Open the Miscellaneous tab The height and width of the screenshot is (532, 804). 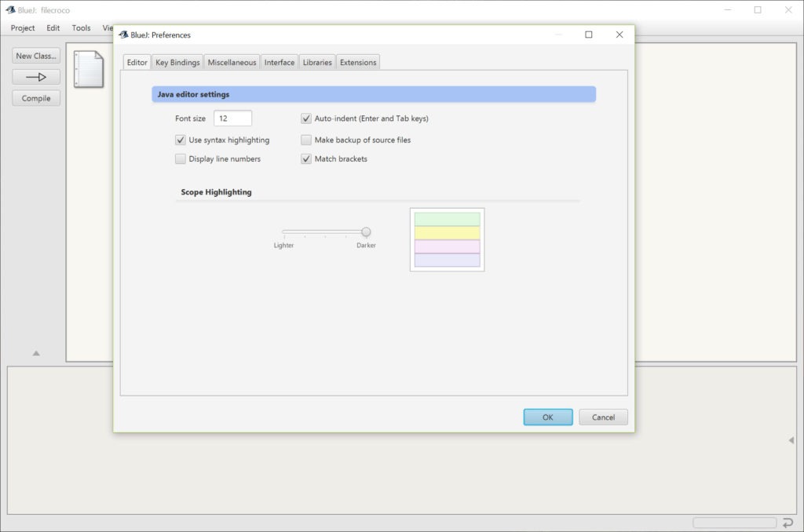click(x=232, y=62)
